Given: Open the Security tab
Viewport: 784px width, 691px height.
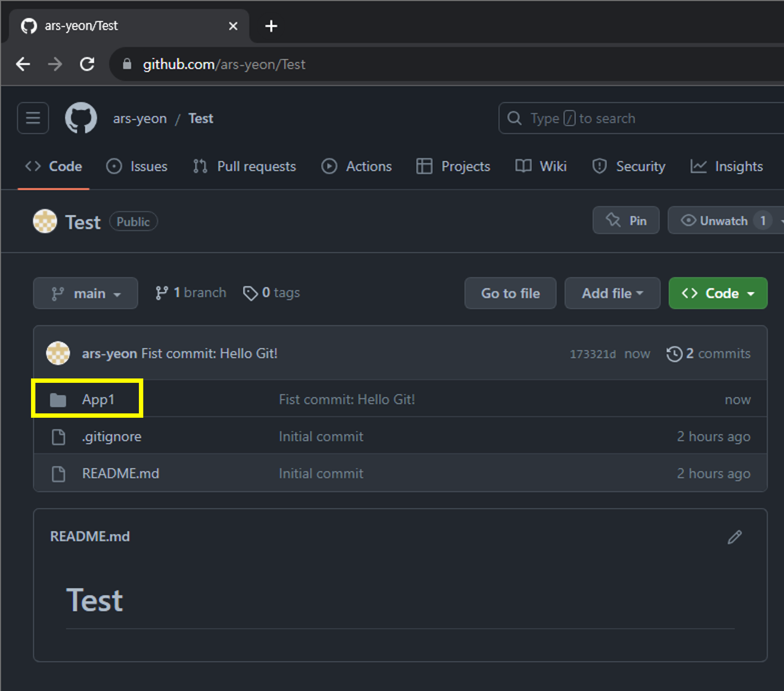Looking at the screenshot, I should click(629, 166).
